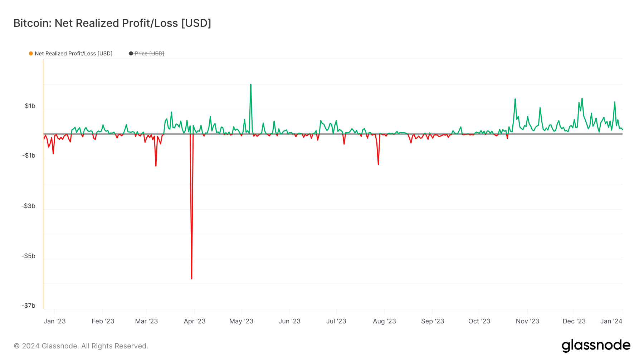
Task: Select the -$7b y-axis label
Action: coord(28,306)
